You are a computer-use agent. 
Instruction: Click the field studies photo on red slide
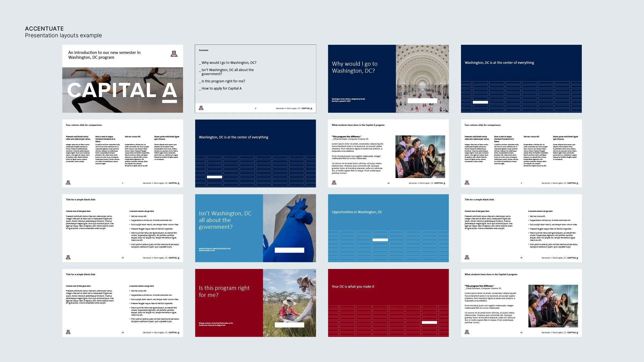click(289, 298)
